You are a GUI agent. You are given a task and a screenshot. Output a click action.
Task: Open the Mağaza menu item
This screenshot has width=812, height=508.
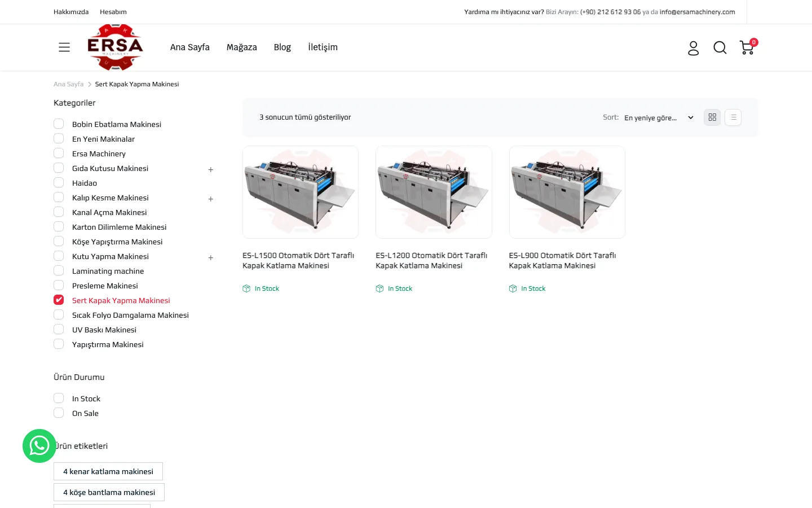[242, 47]
